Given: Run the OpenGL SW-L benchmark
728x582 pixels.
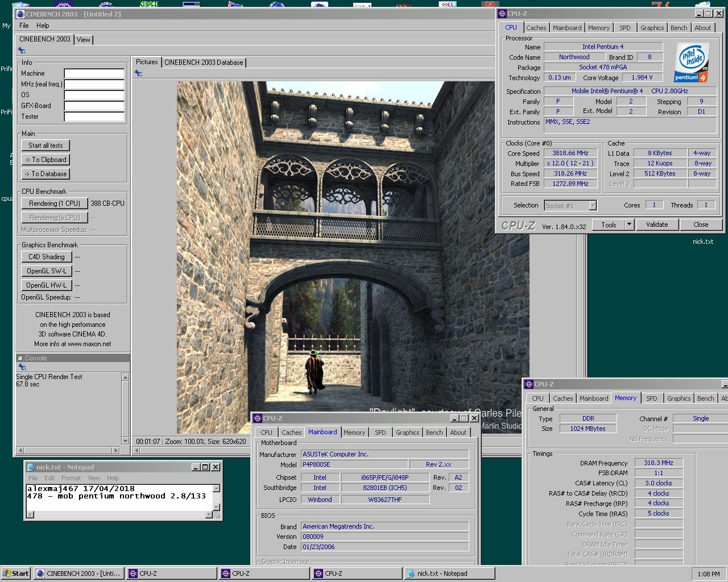Looking at the screenshot, I should pos(47,271).
